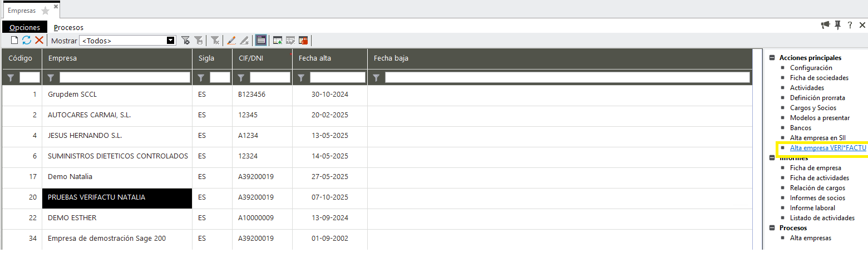Click the filter settings funnel with gear icon
The height and width of the screenshot is (253, 868).
click(186, 41)
